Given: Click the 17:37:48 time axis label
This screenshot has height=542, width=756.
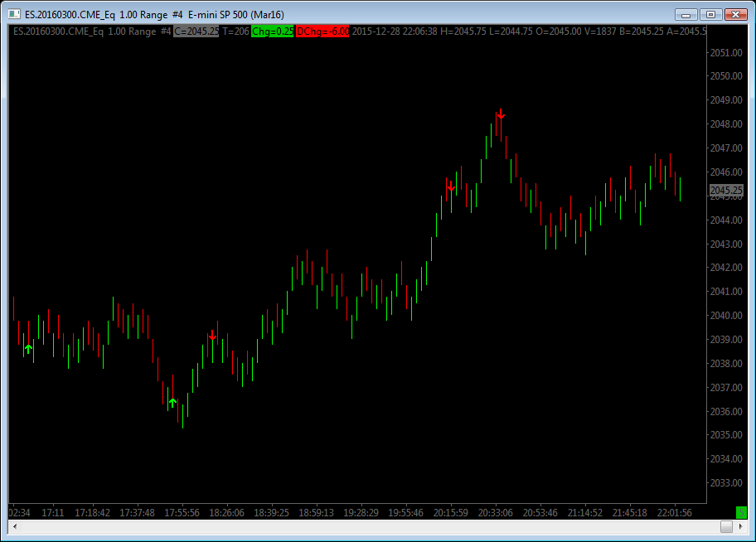Looking at the screenshot, I should (138, 513).
